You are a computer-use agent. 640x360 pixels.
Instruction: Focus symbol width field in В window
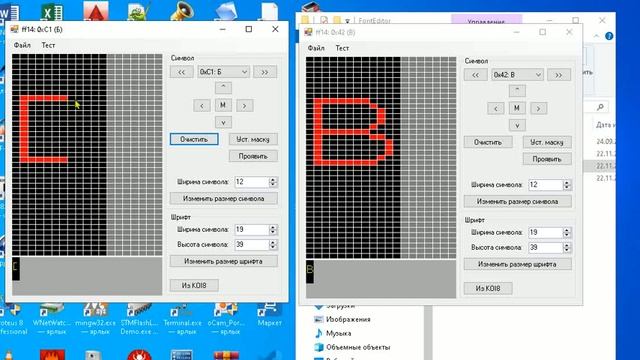(546, 185)
